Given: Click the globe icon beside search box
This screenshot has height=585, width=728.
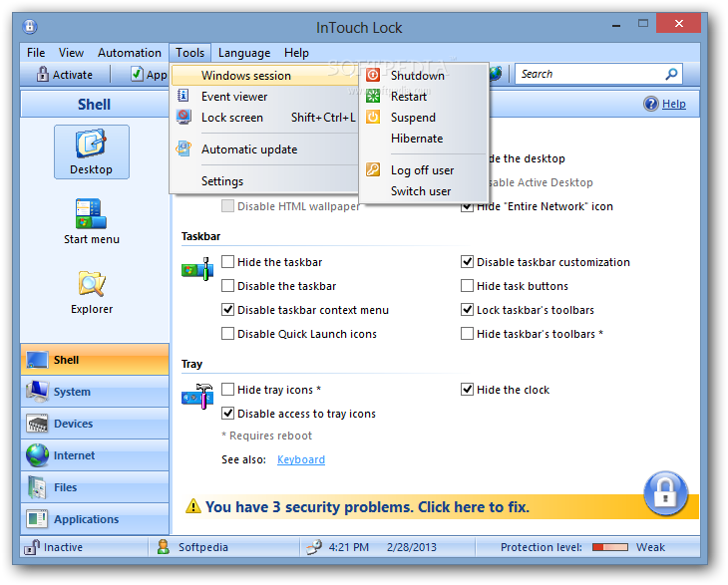Looking at the screenshot, I should (x=496, y=74).
